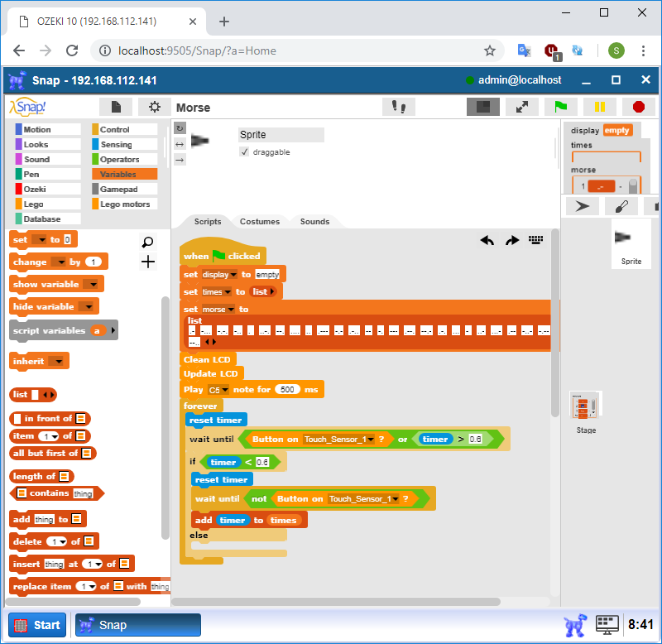Screen dimensions: 662x644
Task: Click the Snap! logo
Action: 28,107
